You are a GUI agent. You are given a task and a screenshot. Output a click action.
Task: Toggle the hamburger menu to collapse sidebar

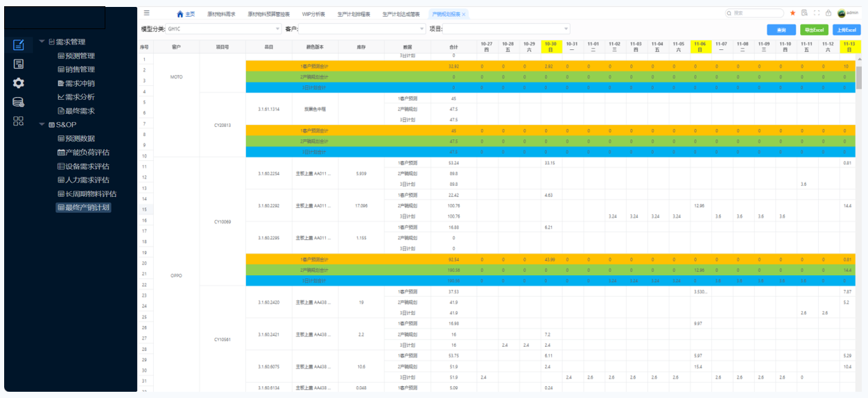coord(146,13)
